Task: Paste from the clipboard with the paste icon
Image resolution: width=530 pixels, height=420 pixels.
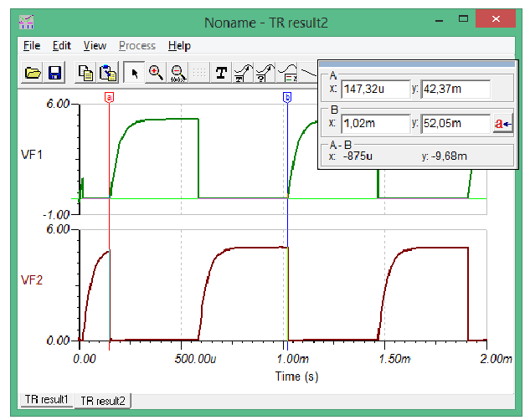Action: [x=108, y=73]
